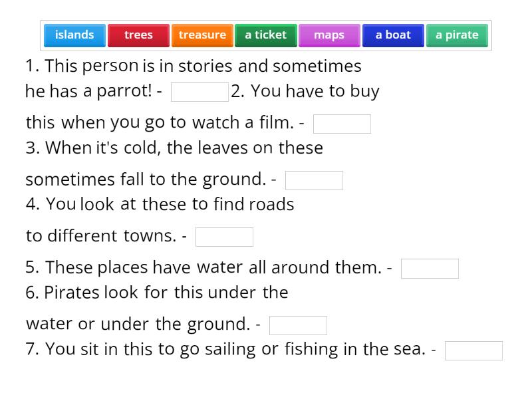Click the question mentioning leaves falling
This screenshot has width=532, height=399.
point(173,148)
